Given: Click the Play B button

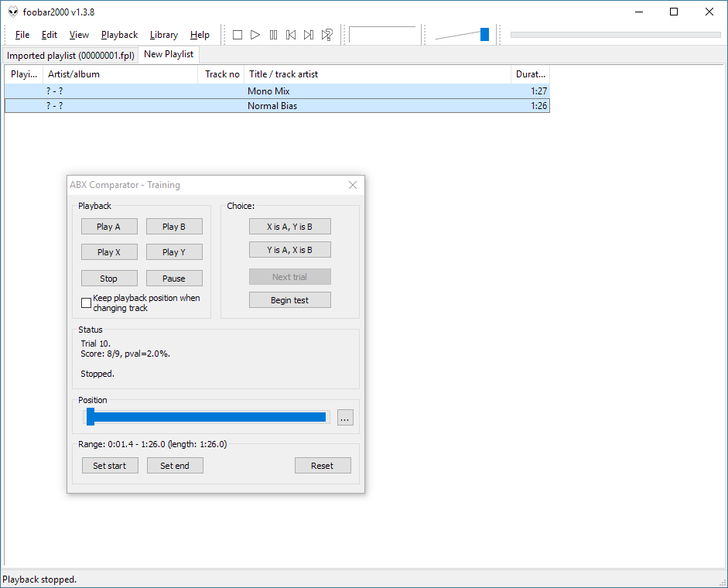Looking at the screenshot, I should pos(174,227).
